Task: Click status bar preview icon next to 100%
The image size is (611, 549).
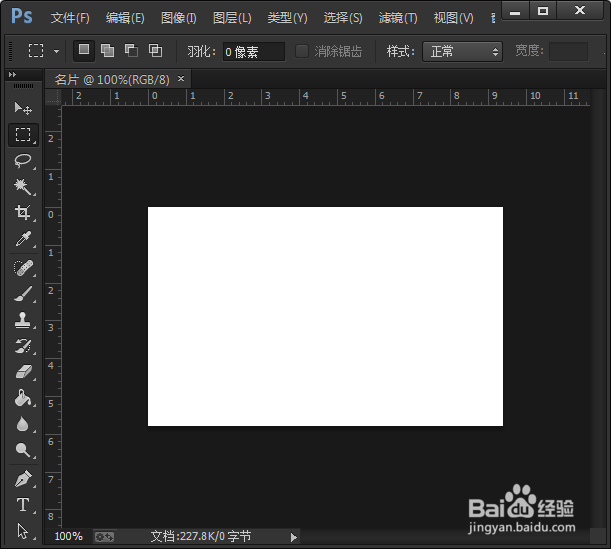Action: pyautogui.click(x=104, y=537)
